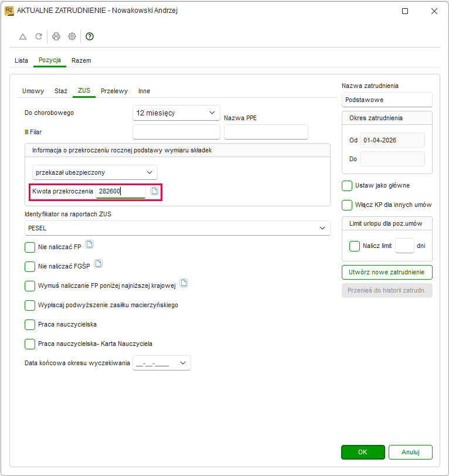
Task: Check Wymuś naliczanie FP poniżej najniższej krajowej
Action: click(30, 286)
